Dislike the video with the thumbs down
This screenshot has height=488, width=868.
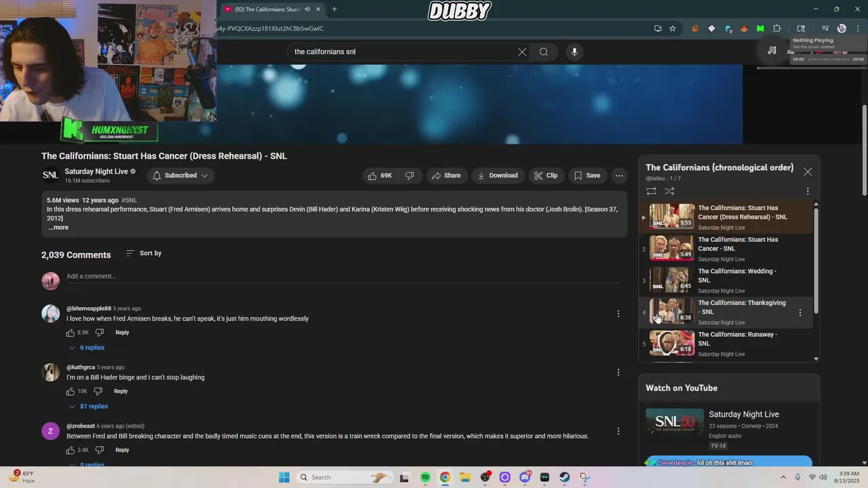pos(410,176)
